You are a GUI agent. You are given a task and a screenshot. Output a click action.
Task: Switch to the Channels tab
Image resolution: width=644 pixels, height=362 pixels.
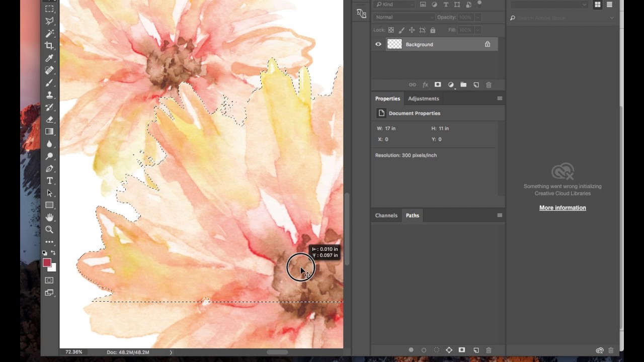pyautogui.click(x=386, y=215)
